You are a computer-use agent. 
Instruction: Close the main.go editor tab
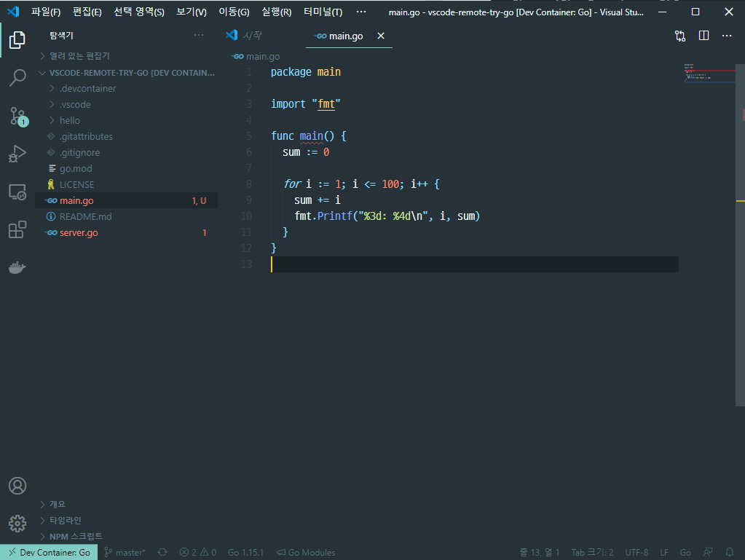point(381,36)
